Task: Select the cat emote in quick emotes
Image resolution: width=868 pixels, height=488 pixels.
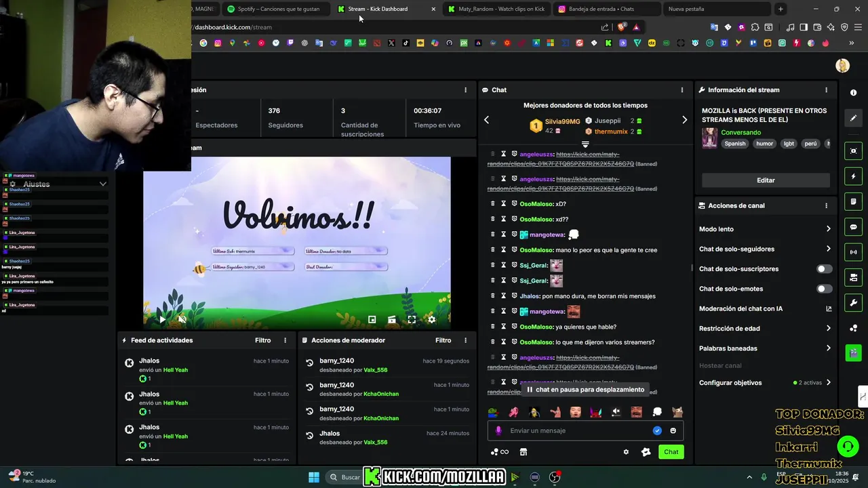Action: [x=677, y=412]
